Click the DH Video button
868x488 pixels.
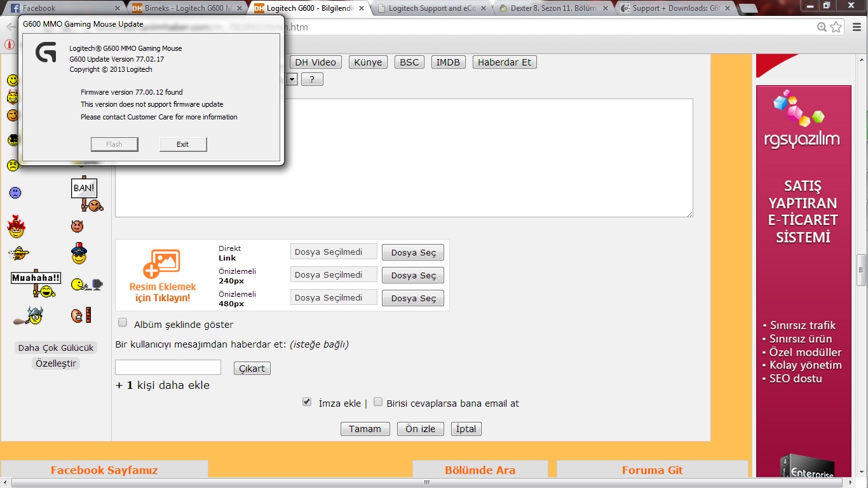point(315,62)
